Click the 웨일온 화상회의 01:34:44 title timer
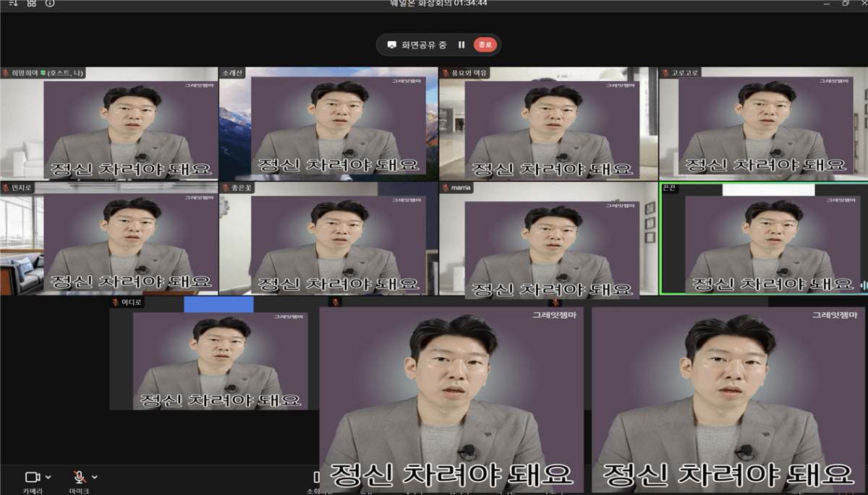 (438, 3)
